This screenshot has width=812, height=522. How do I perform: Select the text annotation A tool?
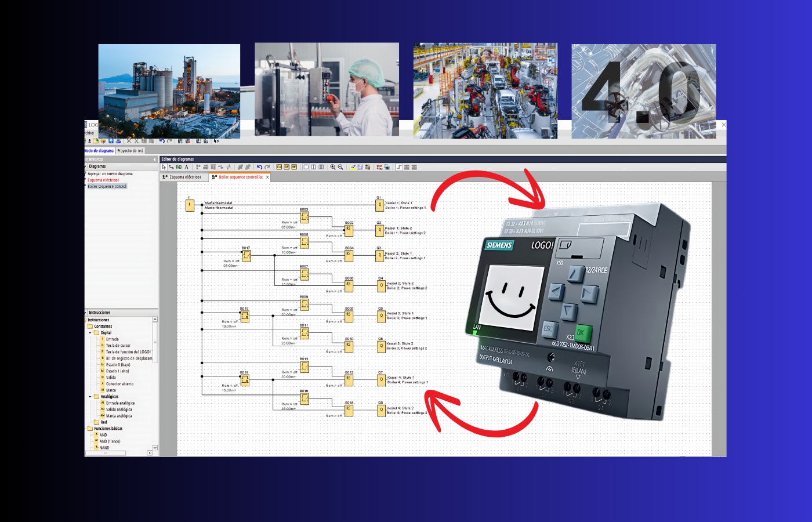(x=187, y=167)
